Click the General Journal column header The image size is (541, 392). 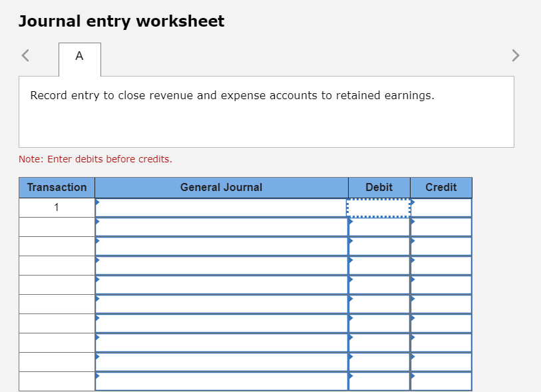click(x=221, y=187)
